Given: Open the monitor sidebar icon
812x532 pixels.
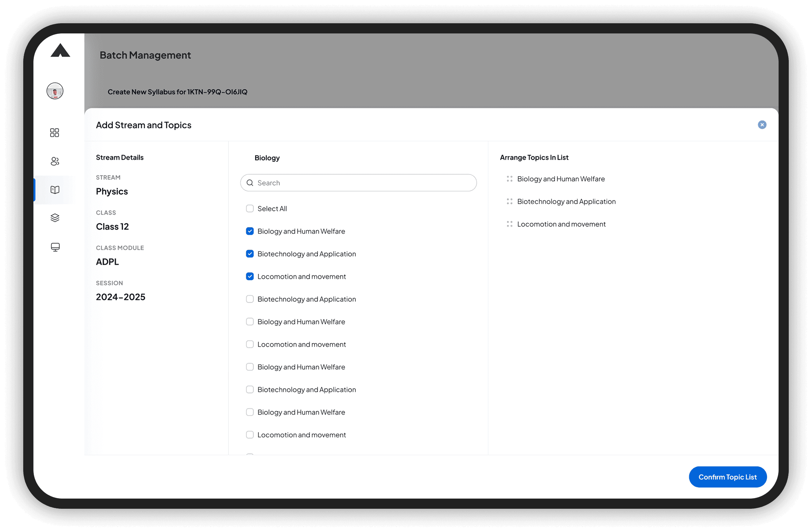Looking at the screenshot, I should 55,247.
